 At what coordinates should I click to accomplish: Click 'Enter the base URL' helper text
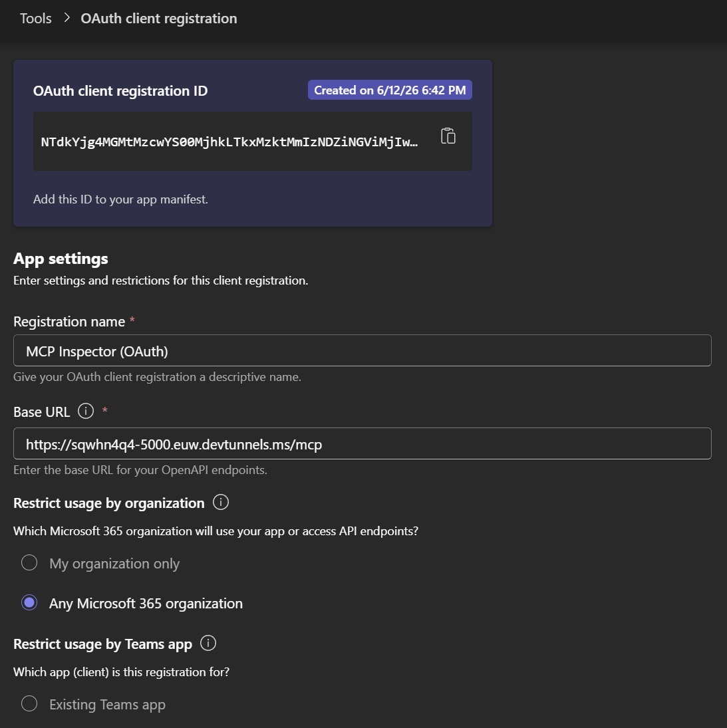[140, 470]
